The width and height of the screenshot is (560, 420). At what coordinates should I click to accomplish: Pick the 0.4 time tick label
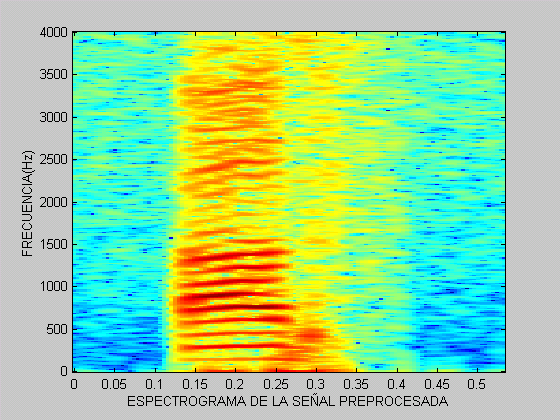coord(396,385)
